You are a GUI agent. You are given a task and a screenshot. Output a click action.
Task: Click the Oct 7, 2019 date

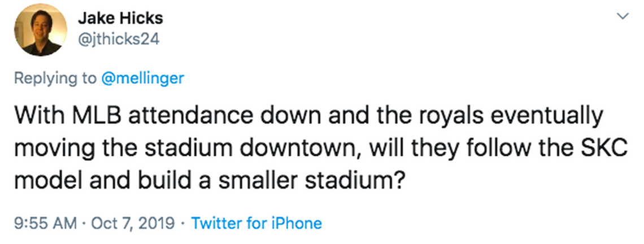pos(133,223)
